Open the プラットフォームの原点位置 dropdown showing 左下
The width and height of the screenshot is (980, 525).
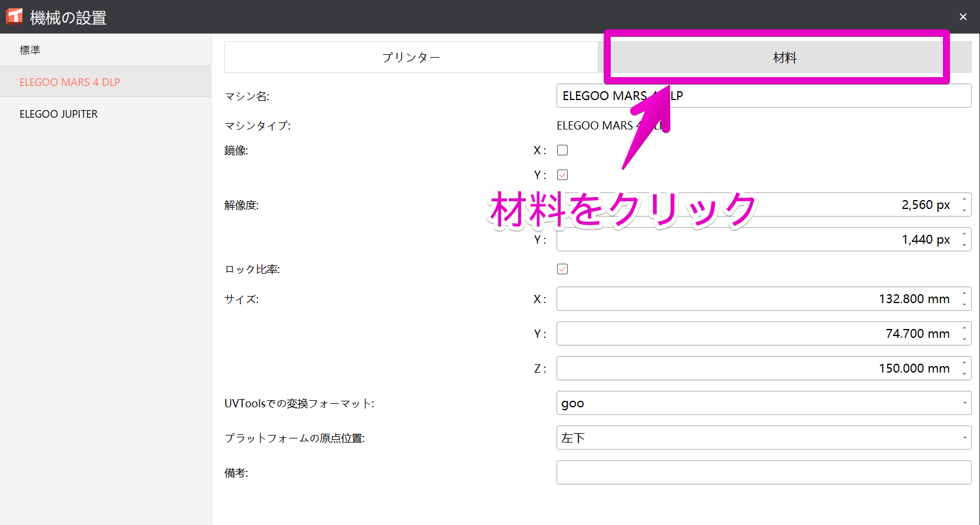pos(764,437)
